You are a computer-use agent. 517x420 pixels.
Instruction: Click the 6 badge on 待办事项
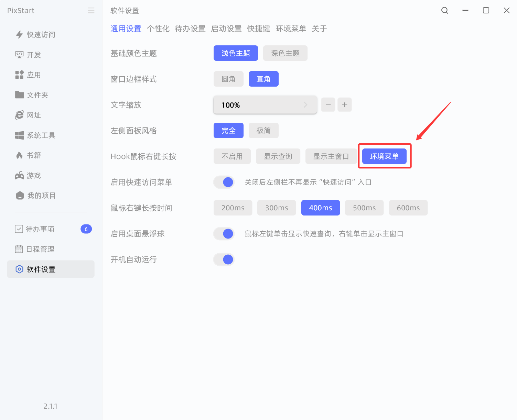pyautogui.click(x=86, y=229)
